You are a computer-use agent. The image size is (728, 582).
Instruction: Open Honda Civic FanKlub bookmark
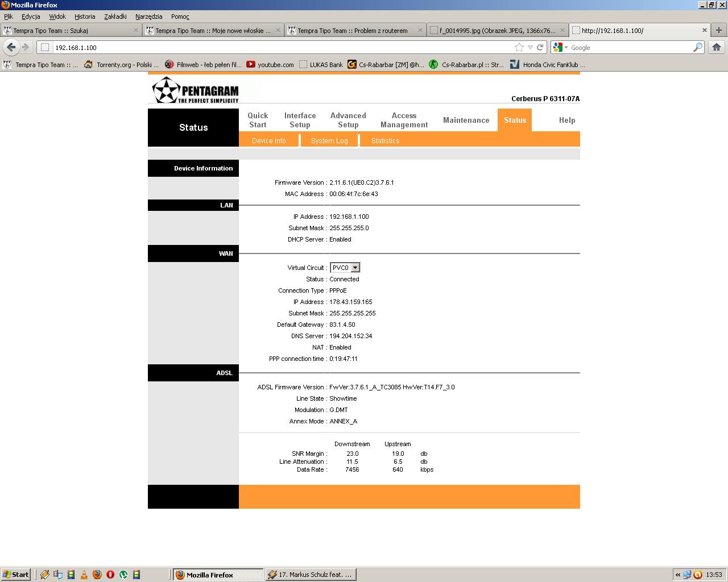pos(548,64)
